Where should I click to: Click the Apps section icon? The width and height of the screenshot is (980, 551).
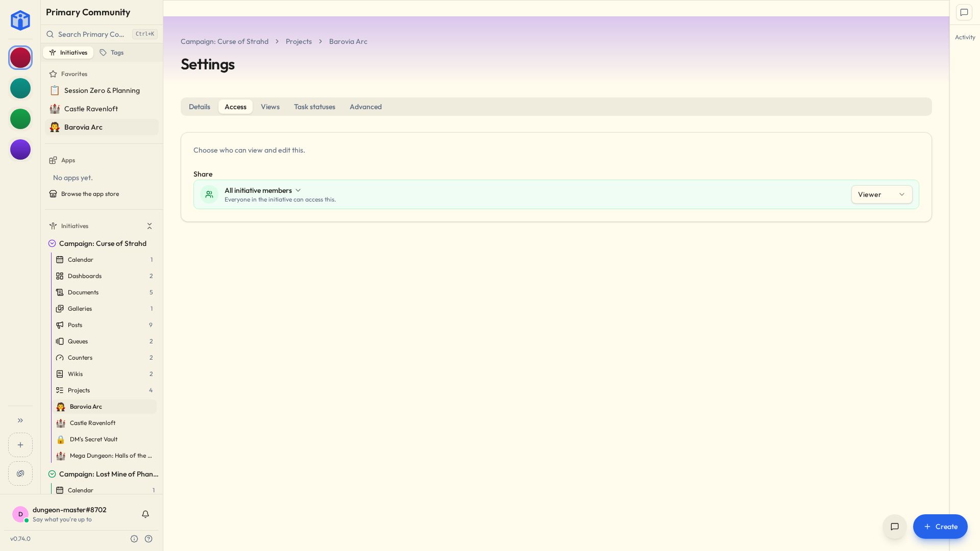coord(53,160)
